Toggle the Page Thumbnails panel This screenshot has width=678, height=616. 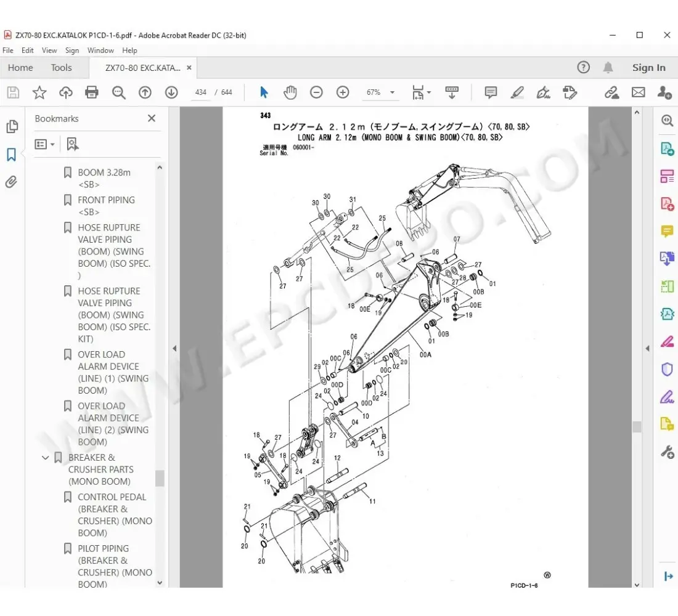click(x=11, y=127)
